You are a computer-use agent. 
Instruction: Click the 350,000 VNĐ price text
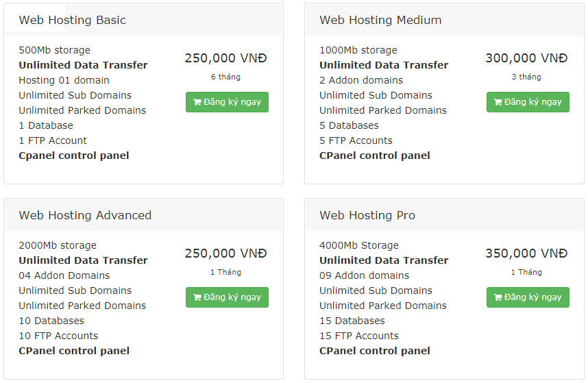pos(526,254)
